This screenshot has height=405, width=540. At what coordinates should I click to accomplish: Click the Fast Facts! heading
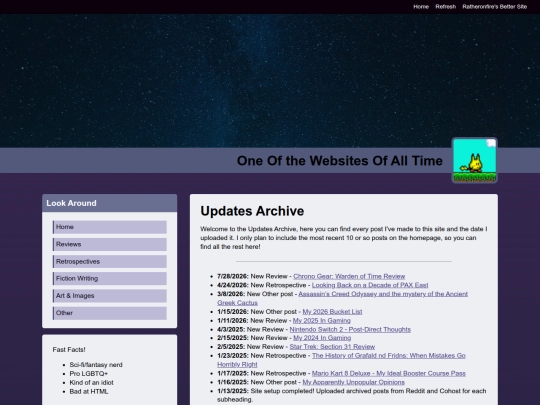coord(69,350)
